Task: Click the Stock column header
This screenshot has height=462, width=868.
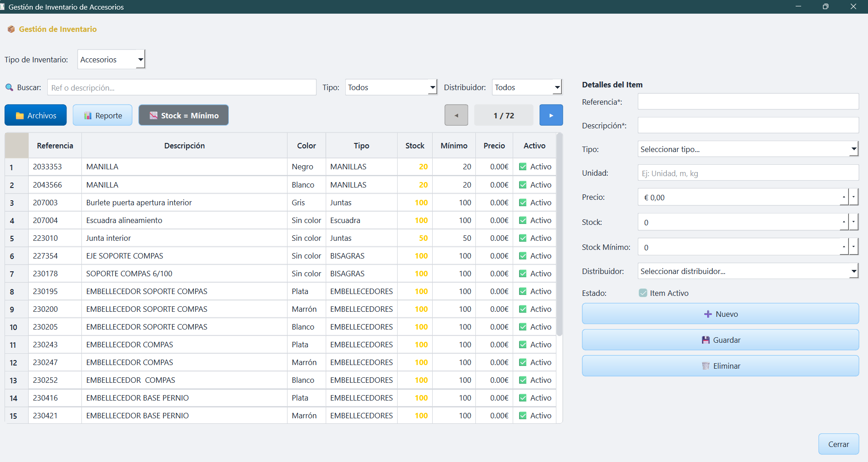Action: coord(414,146)
